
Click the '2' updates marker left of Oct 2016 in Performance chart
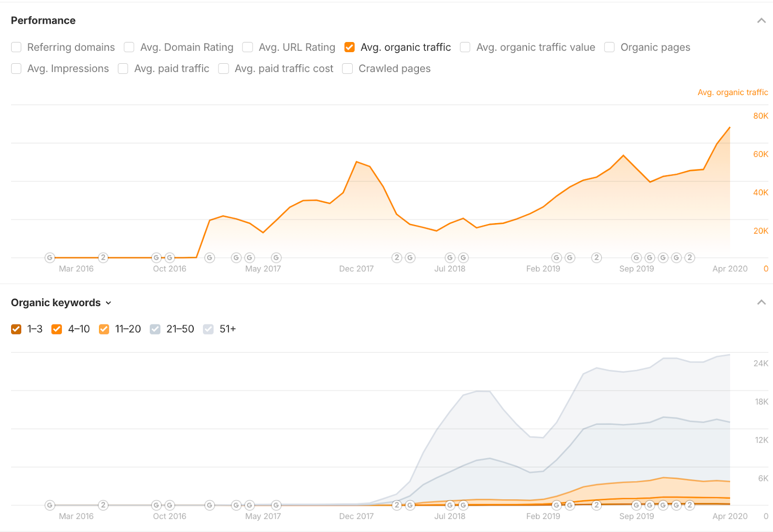[103, 258]
